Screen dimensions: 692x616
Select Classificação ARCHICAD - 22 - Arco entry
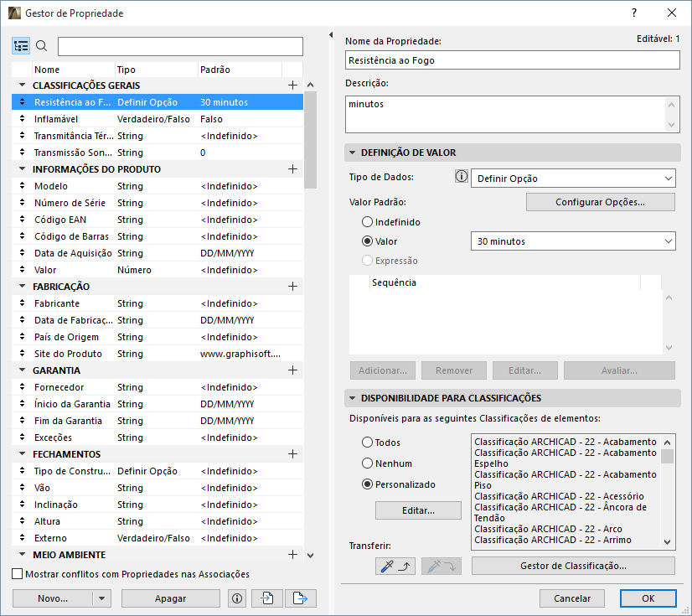pos(548,529)
